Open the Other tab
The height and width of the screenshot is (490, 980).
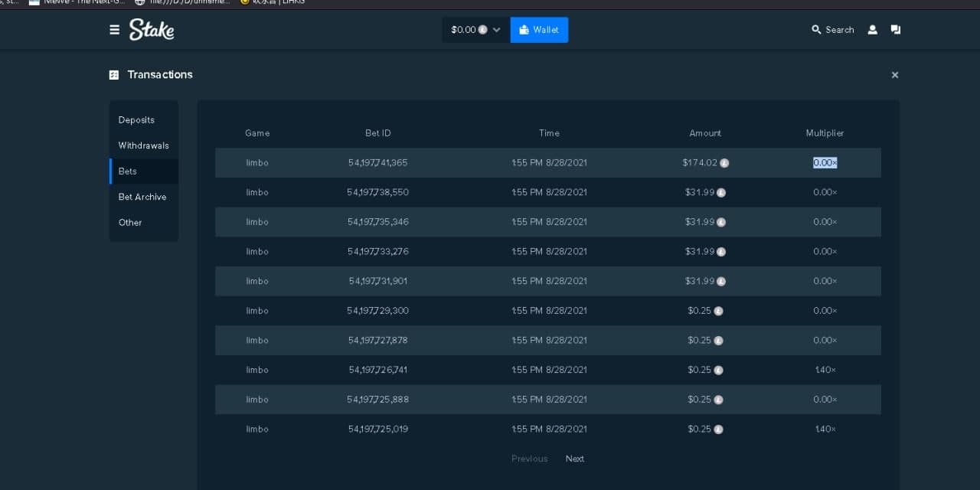[130, 223]
